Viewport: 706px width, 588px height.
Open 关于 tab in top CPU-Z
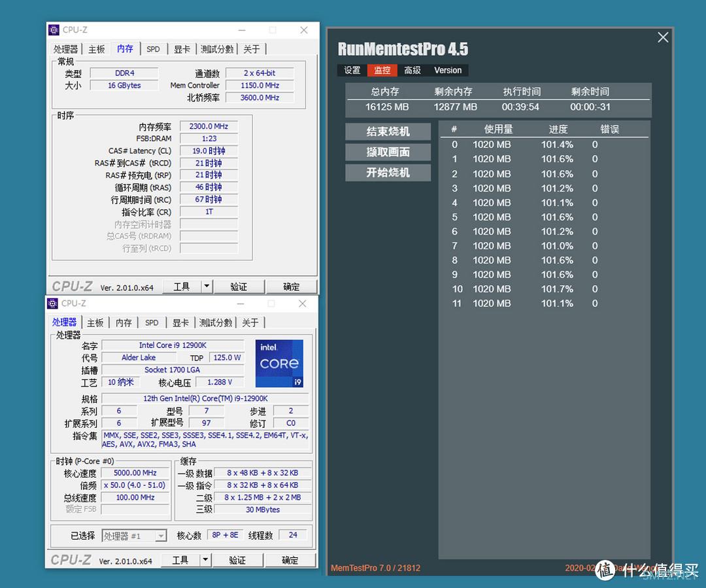click(252, 49)
